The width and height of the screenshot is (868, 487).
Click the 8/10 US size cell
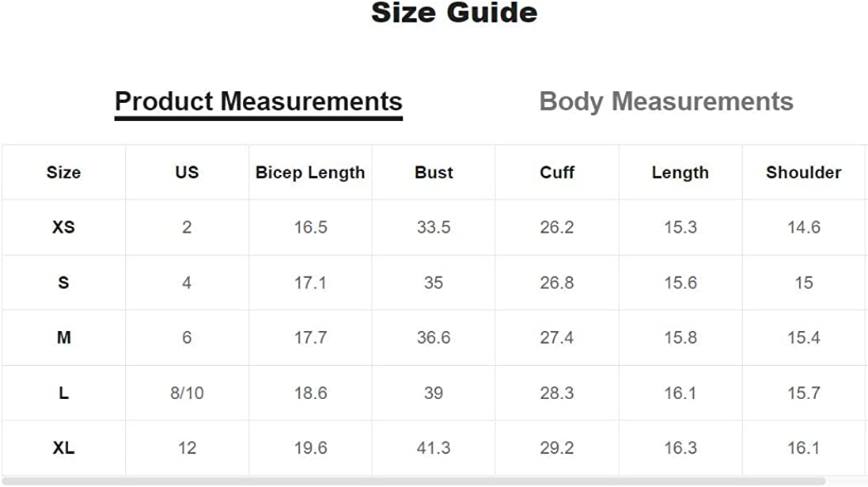(x=187, y=394)
